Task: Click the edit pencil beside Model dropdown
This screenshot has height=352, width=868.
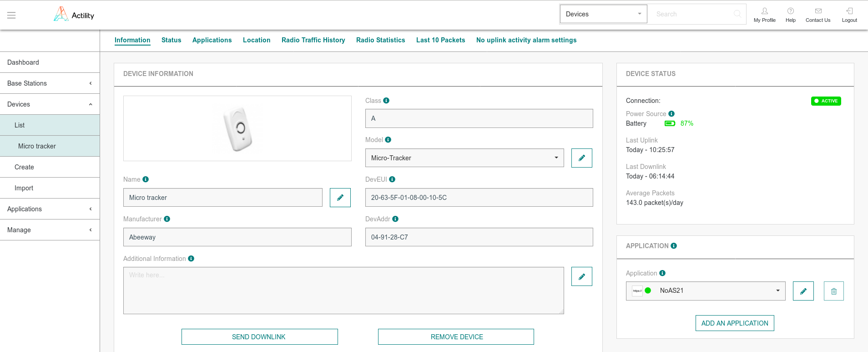Action: click(581, 158)
